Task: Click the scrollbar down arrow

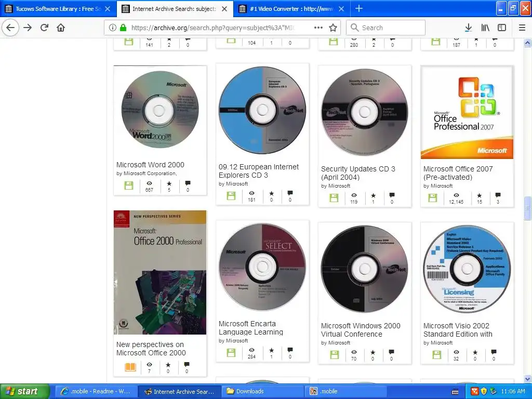Action: [527, 379]
